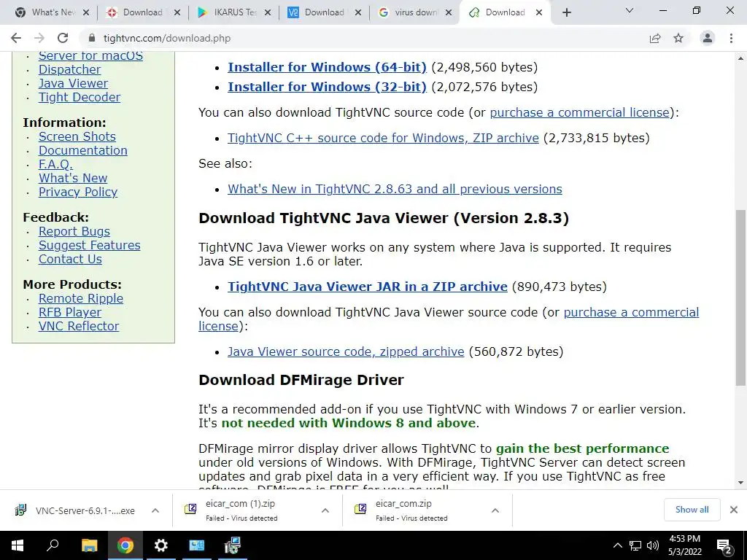Open the Contact Us link
The image size is (747, 560).
point(70,259)
